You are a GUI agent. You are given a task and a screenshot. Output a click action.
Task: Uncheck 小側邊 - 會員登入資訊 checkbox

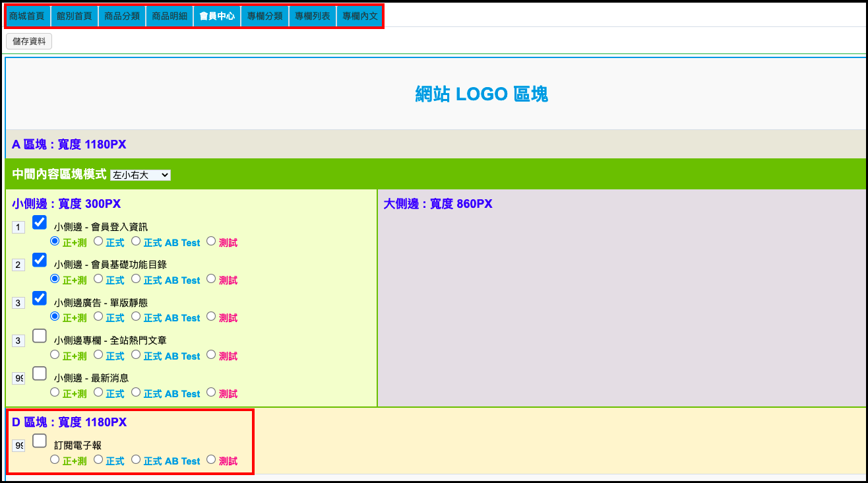pos(40,222)
